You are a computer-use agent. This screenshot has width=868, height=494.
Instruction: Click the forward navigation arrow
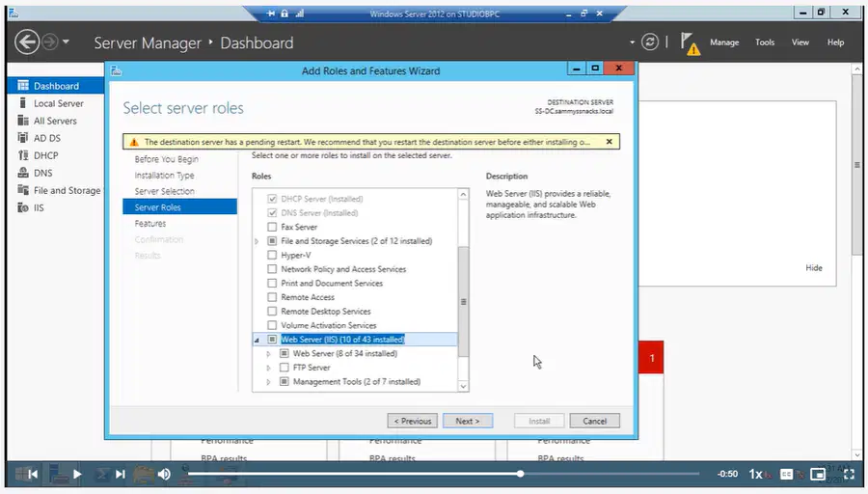tap(50, 42)
